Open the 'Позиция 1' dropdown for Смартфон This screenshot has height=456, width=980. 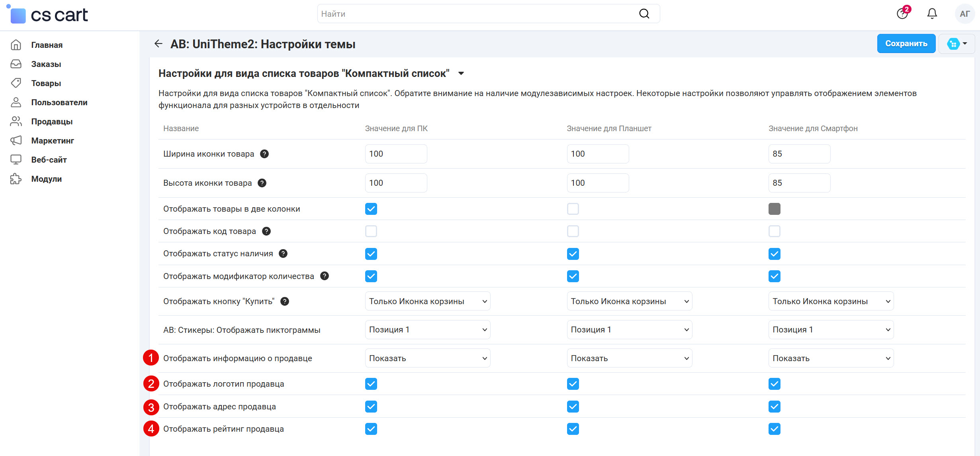[x=831, y=329]
